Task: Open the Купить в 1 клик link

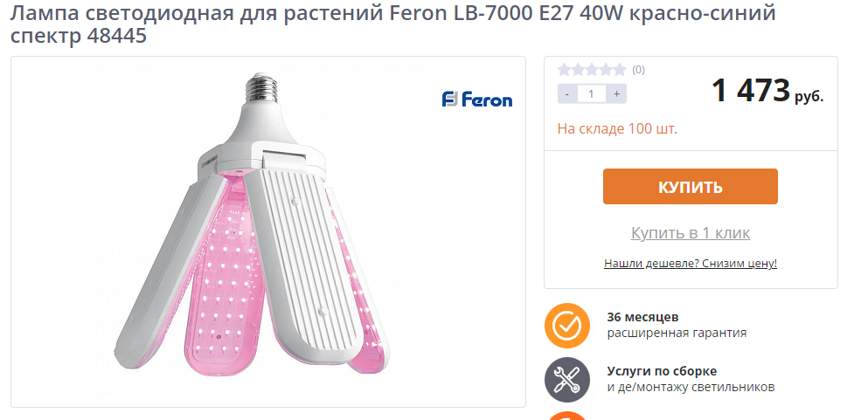Action: pos(691,233)
